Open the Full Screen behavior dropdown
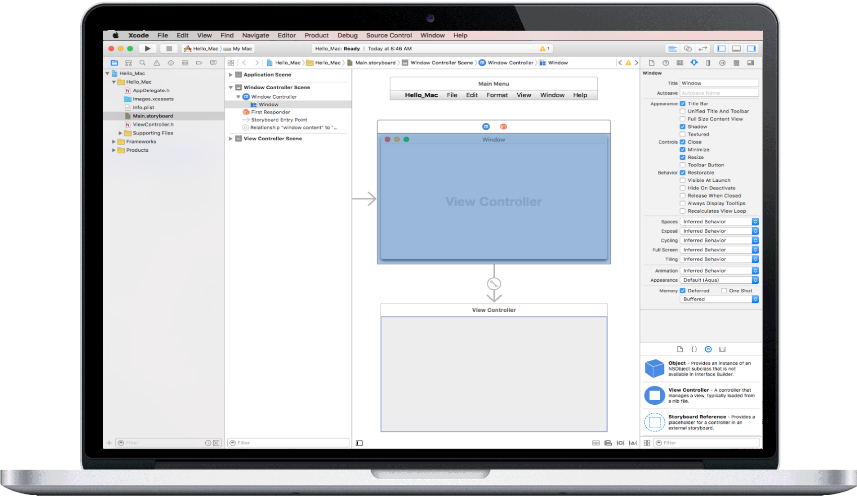857x504 pixels. (x=719, y=250)
